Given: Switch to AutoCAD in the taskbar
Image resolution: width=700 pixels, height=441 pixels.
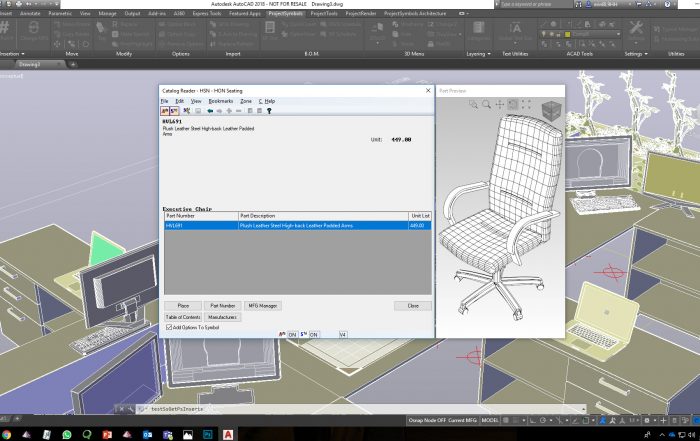Looking at the screenshot, I should [228, 434].
